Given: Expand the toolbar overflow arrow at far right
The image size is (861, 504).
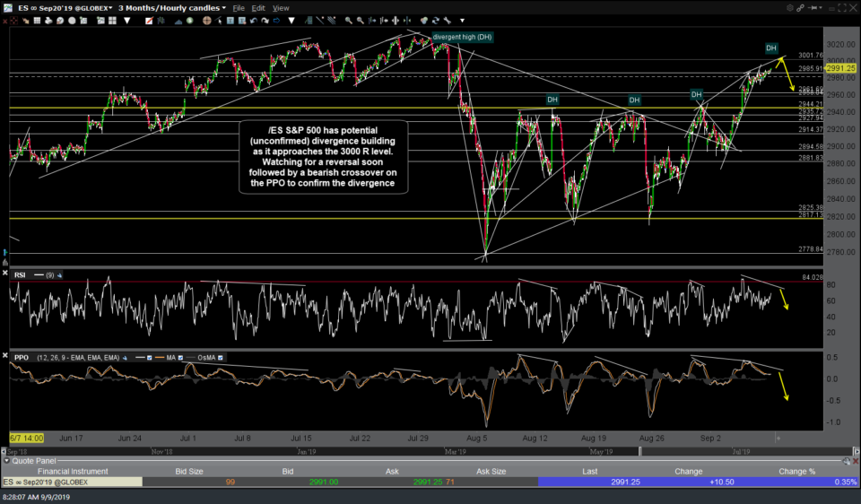Looking at the screenshot, I should coord(463,21).
